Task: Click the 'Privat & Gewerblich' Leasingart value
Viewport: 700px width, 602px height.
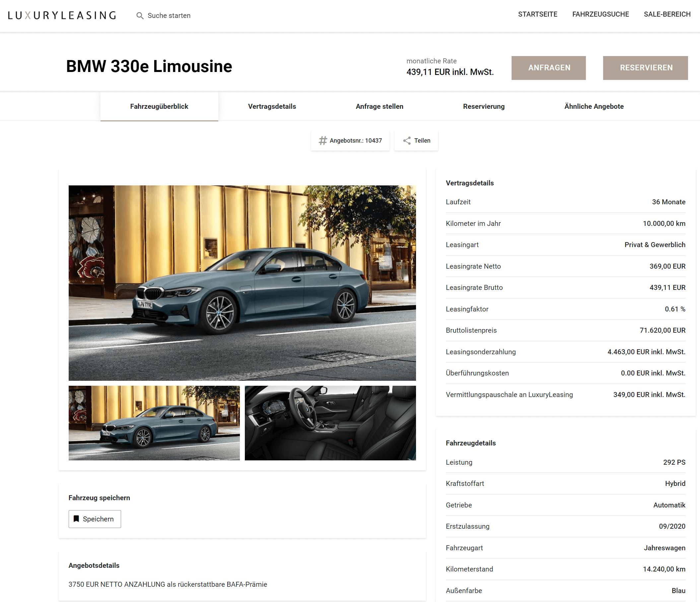Action: (655, 244)
